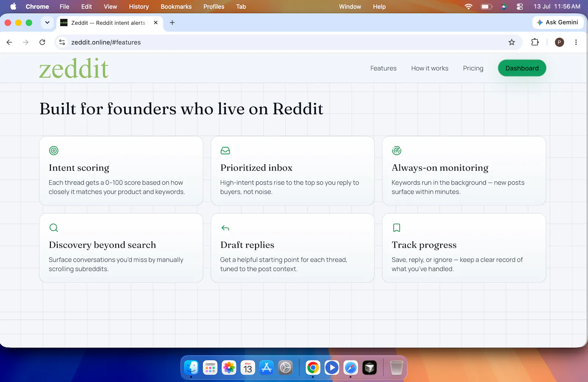Click the Track progress bookmark icon
Image resolution: width=588 pixels, height=382 pixels.
397,228
